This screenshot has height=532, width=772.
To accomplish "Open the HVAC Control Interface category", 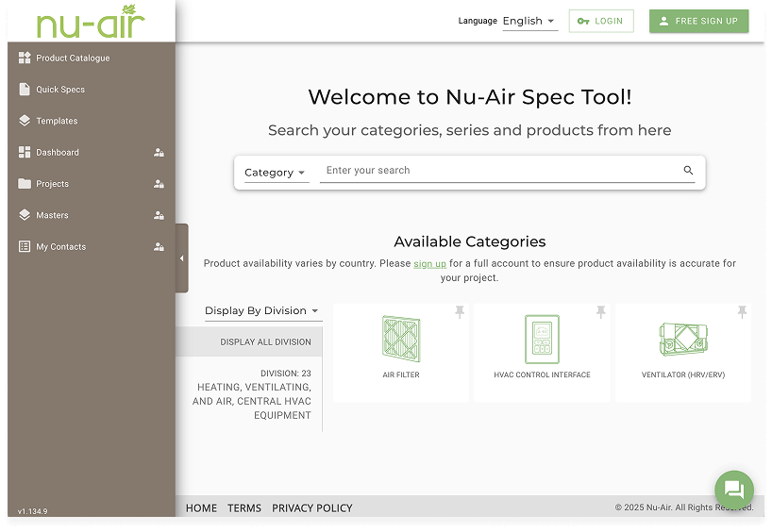I will coord(542,338).
